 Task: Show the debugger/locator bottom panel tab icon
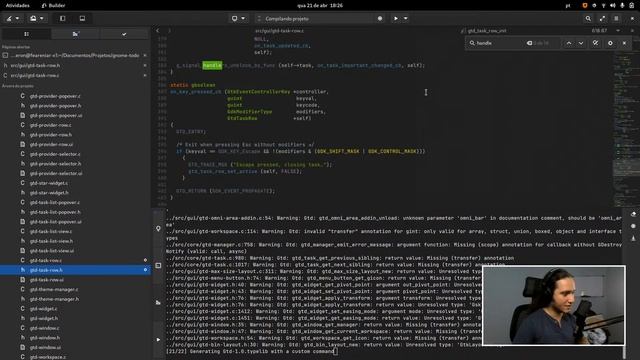tap(158, 229)
